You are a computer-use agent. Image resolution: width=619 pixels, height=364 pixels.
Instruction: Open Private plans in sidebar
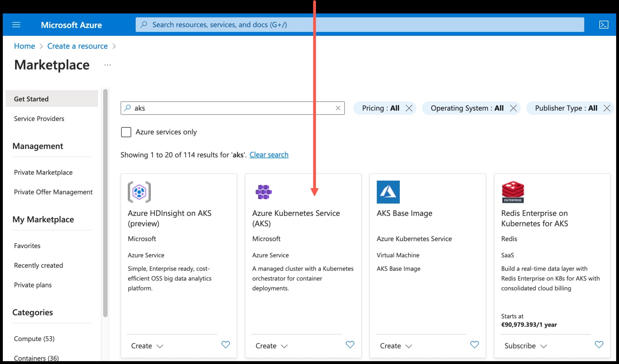pos(33,285)
